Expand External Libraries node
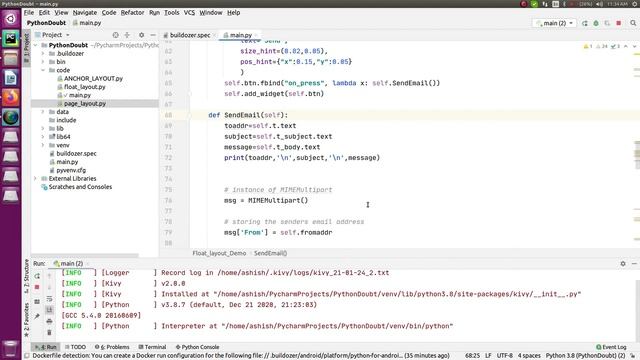 (x=36, y=179)
